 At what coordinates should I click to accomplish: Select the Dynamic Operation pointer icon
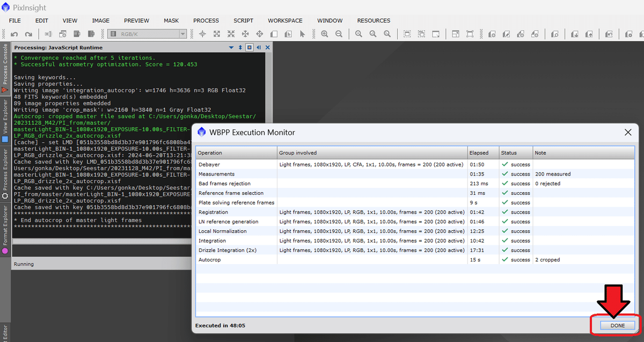tap(302, 34)
